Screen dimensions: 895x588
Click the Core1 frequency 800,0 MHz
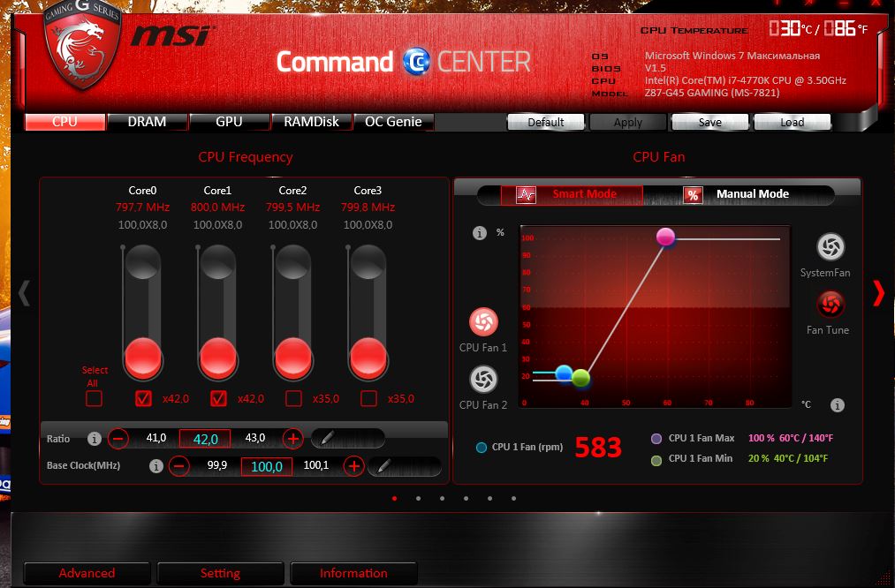(217, 207)
